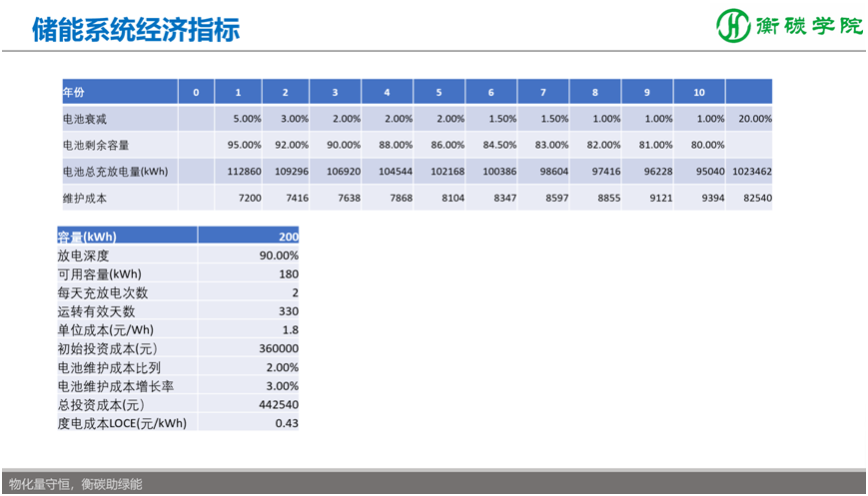Click the green 衡碳学院 logo icon
This screenshot has width=868, height=496.
click(x=735, y=27)
